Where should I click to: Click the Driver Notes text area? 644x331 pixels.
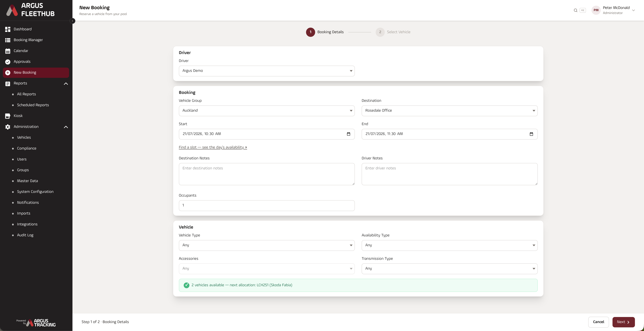[450, 174]
